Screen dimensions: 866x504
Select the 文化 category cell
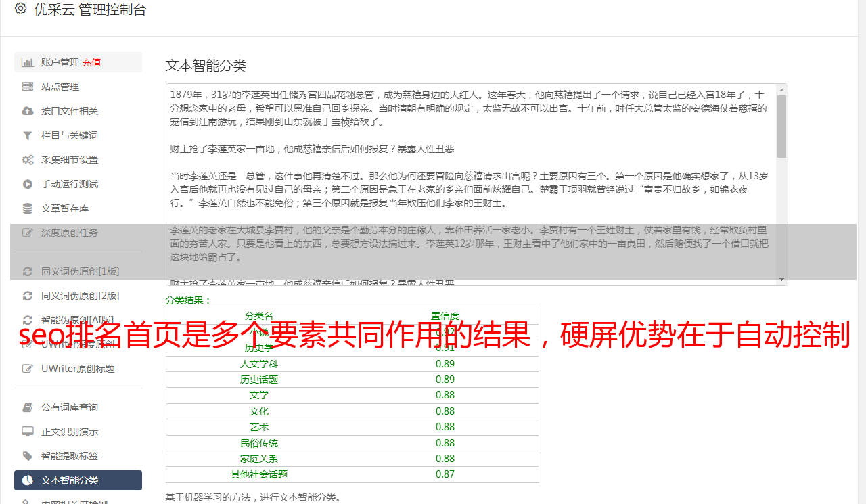tap(259, 411)
